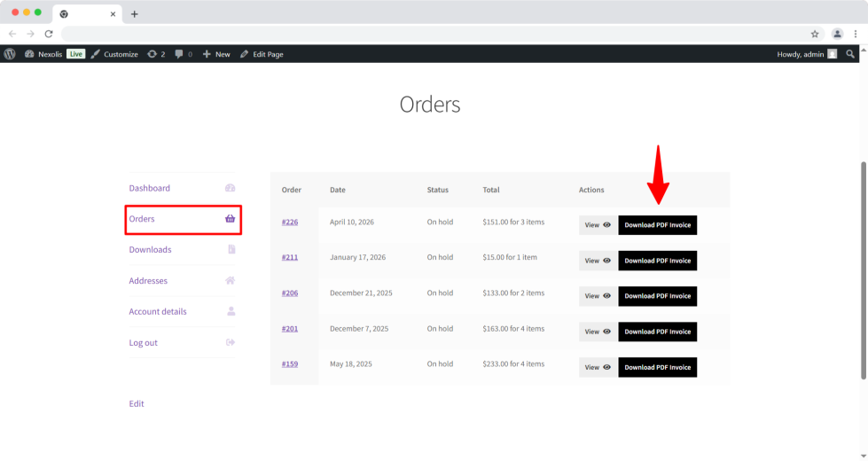Click the Log out exit icon
Viewport: 868px width, 461px height.
coord(231,342)
